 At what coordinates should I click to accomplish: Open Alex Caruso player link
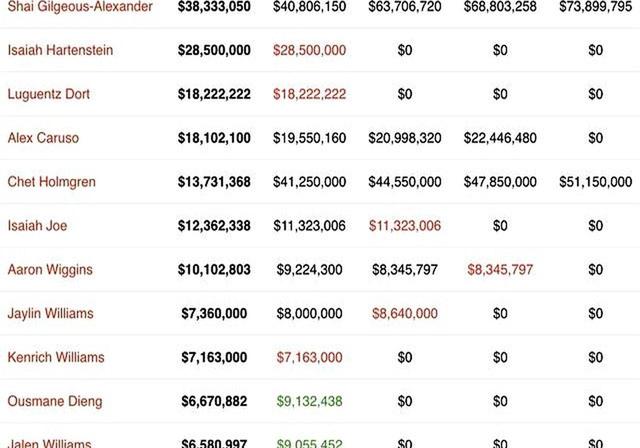[43, 138]
